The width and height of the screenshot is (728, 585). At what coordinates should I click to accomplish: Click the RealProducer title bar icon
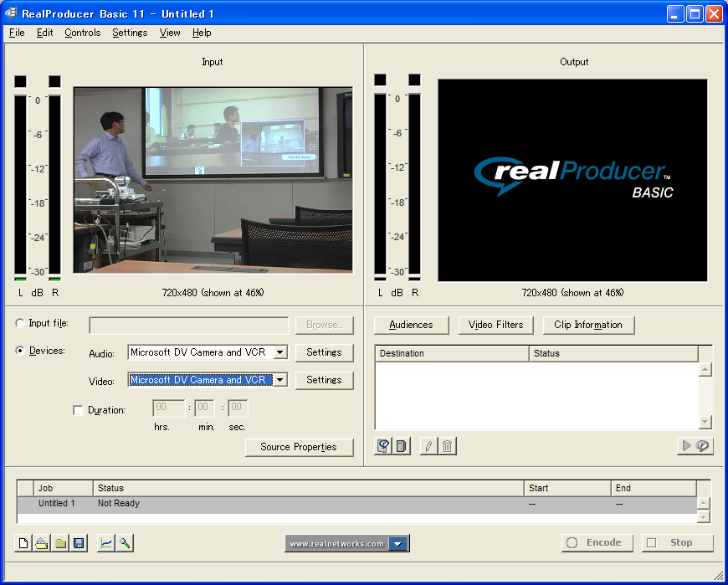[x=11, y=13]
